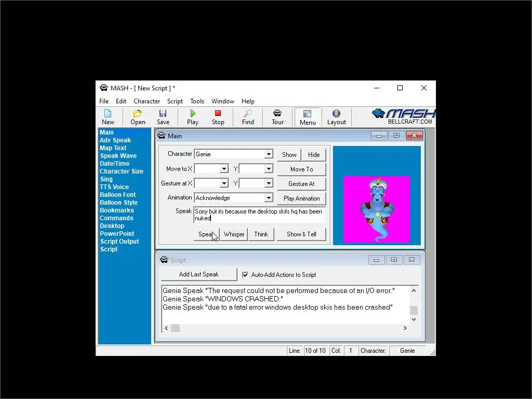Screen dimensions: 532x399
Task: Select PowerPoint in the sidebar
Action: [x=117, y=234]
